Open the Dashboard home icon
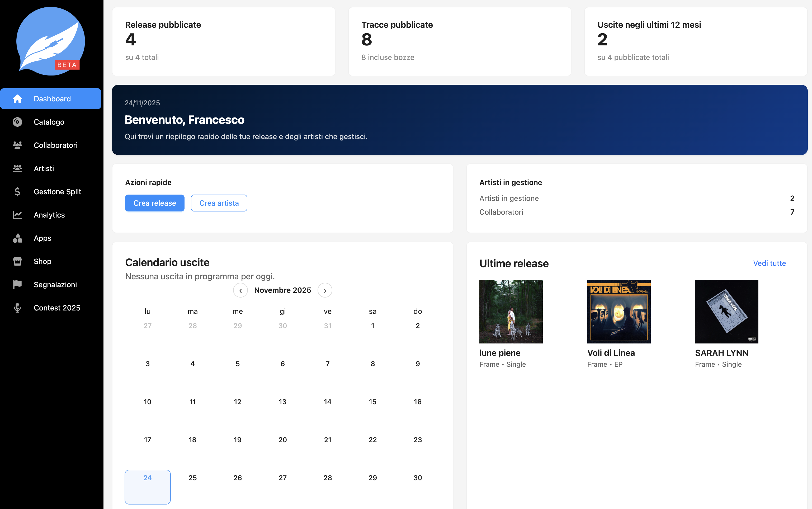 click(x=17, y=99)
